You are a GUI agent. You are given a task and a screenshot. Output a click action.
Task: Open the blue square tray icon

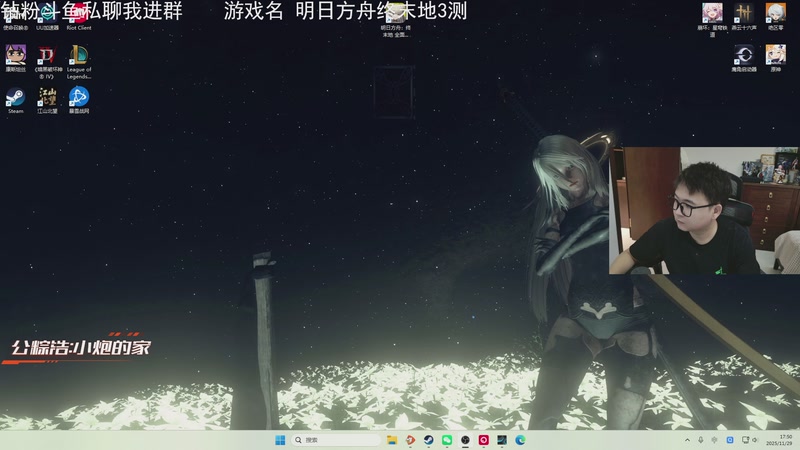(730, 440)
